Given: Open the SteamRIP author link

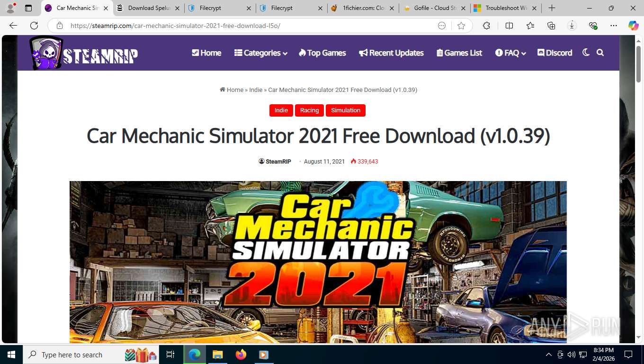Looking at the screenshot, I should coord(275,162).
